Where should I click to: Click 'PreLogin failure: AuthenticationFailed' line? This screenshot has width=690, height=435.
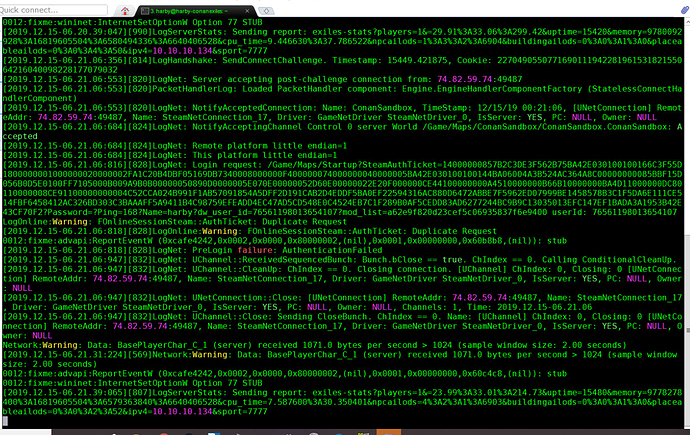[192, 250]
